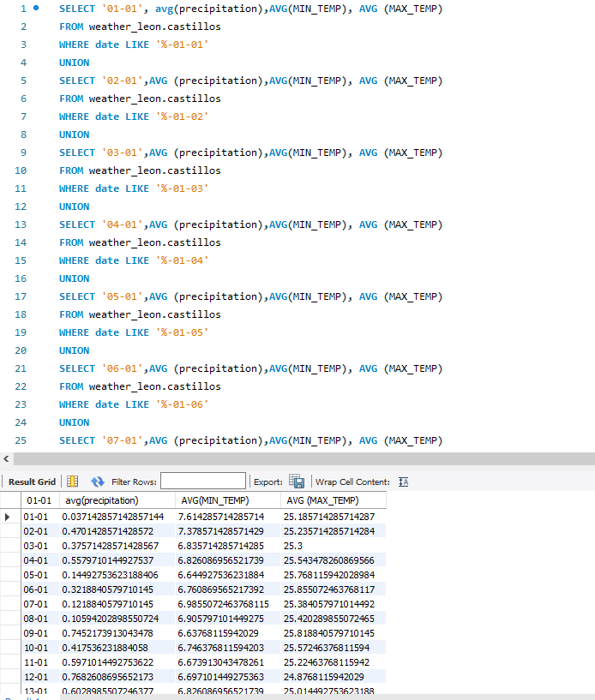Click line number 13 in the gutter
The height and width of the screenshot is (700, 595).
pos(21,224)
